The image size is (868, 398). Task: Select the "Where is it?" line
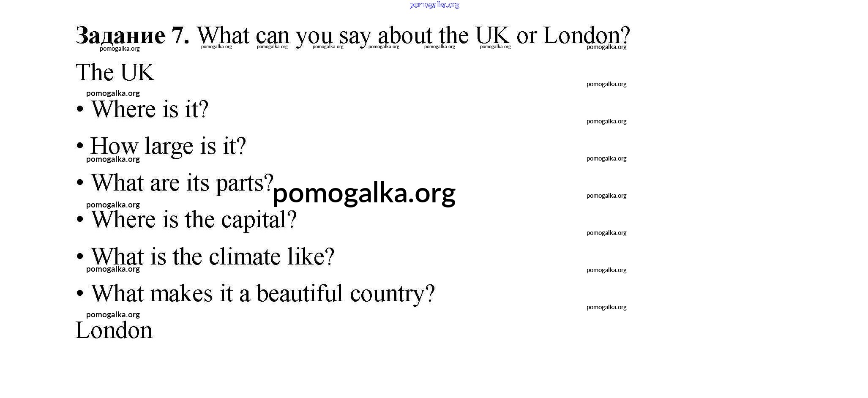click(150, 109)
